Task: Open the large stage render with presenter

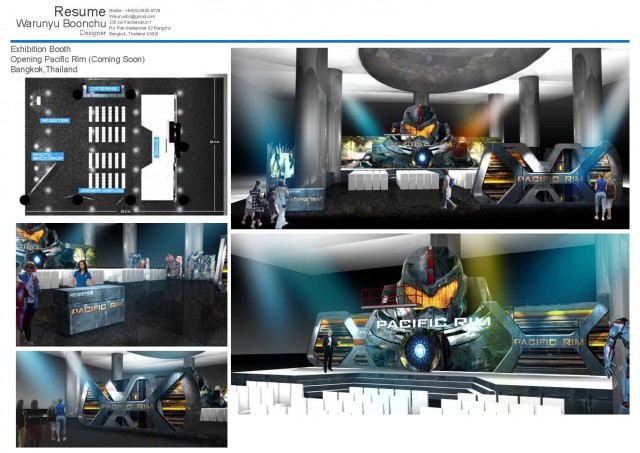Action: click(x=430, y=324)
